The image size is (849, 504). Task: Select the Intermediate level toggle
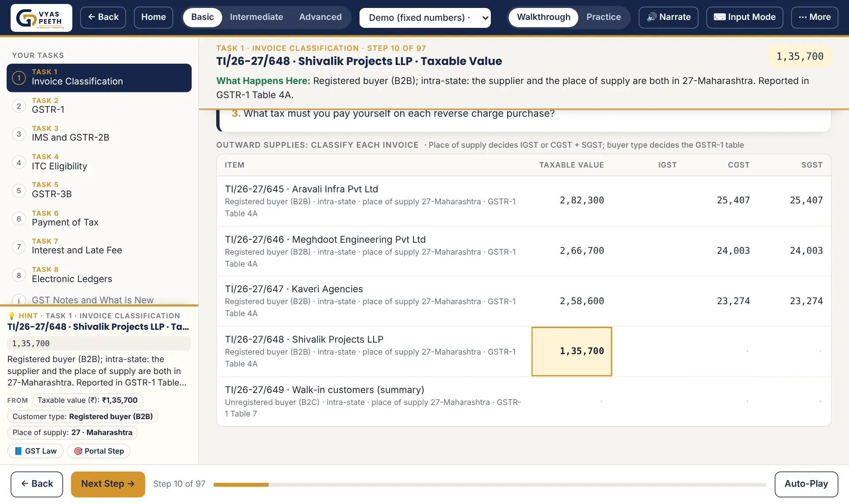[x=256, y=17]
